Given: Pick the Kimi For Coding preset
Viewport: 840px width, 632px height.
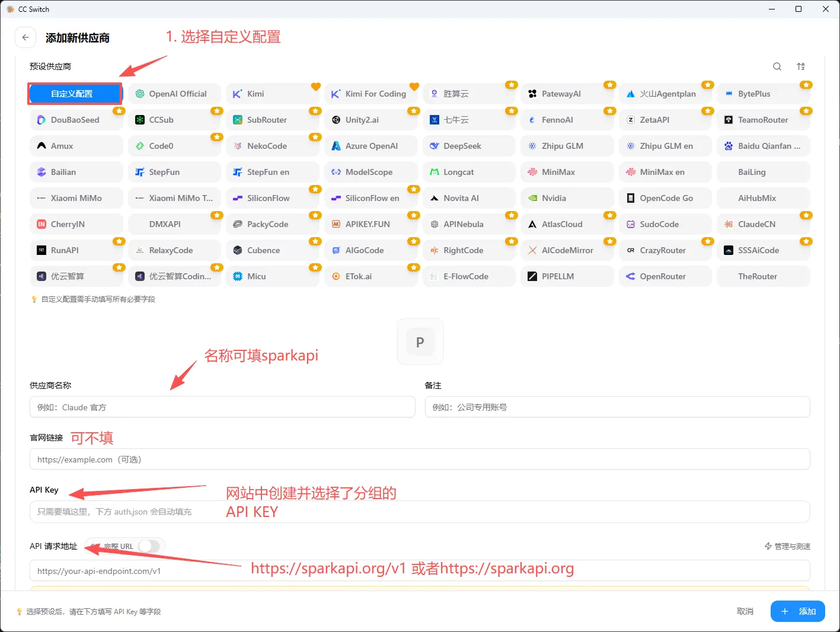Looking at the screenshot, I should pos(371,94).
